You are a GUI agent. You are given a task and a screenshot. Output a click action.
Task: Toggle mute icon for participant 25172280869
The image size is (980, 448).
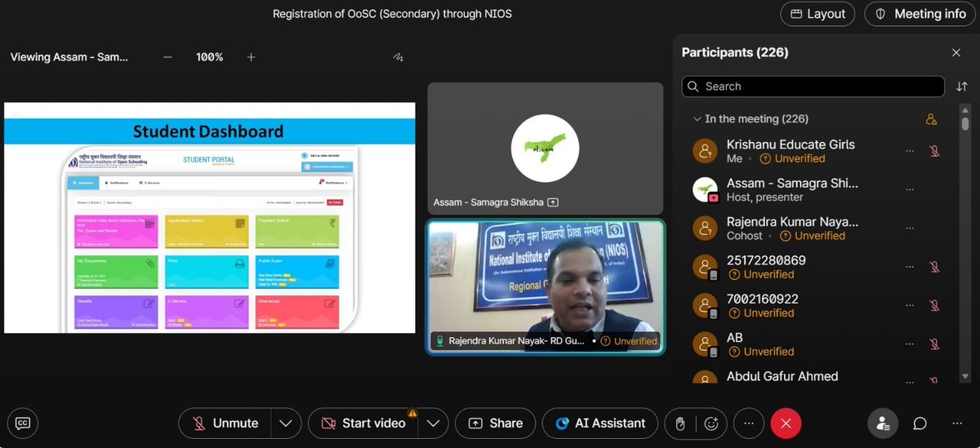pyautogui.click(x=935, y=266)
